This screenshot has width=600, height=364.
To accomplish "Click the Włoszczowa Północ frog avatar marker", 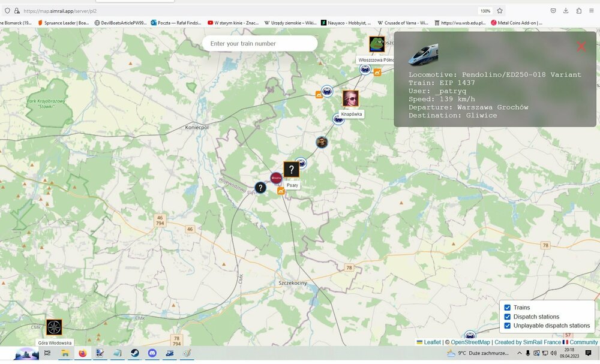I will pos(377,44).
